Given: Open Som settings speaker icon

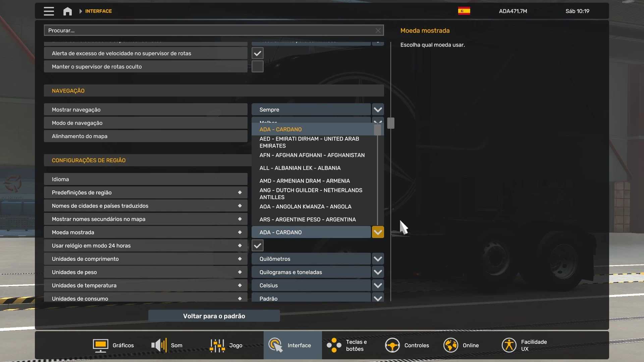Looking at the screenshot, I should point(159,345).
